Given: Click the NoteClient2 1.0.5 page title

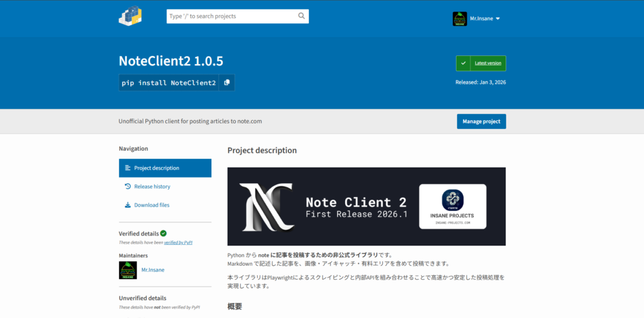Looking at the screenshot, I should click(x=171, y=61).
